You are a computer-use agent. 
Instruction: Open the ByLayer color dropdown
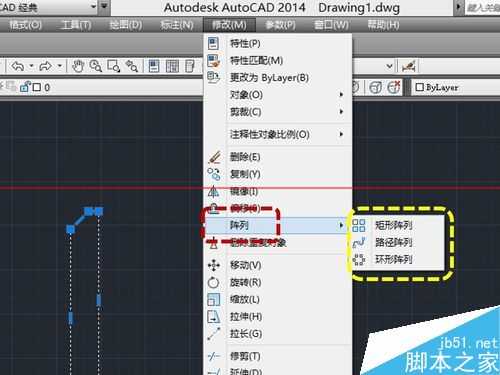point(456,87)
